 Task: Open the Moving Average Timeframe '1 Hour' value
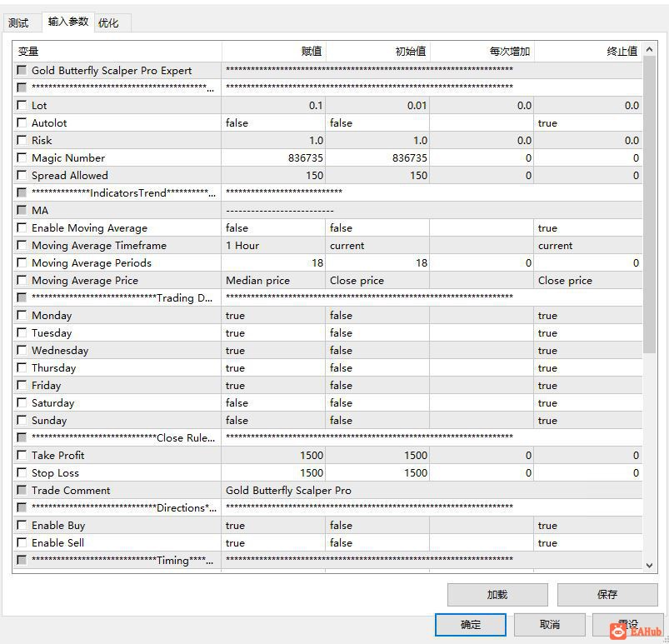tap(273, 246)
